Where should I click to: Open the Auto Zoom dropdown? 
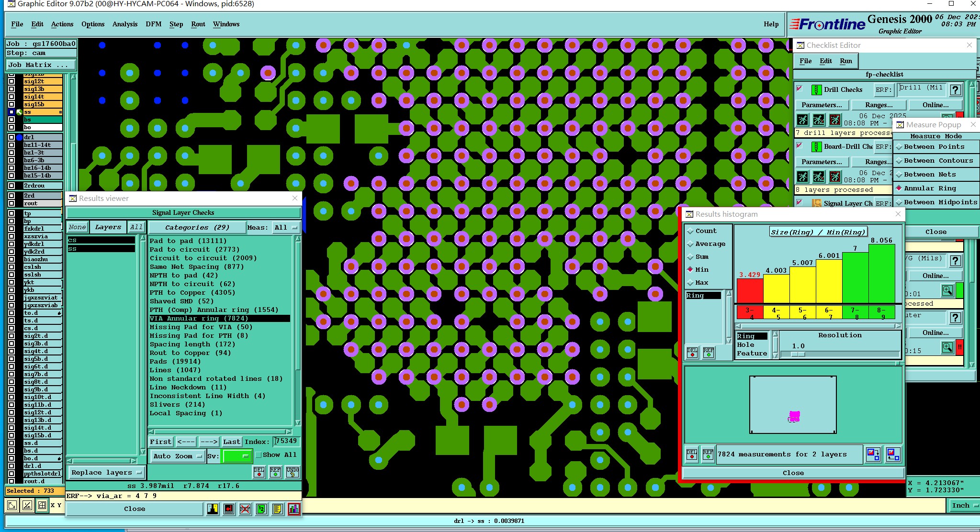pos(178,456)
